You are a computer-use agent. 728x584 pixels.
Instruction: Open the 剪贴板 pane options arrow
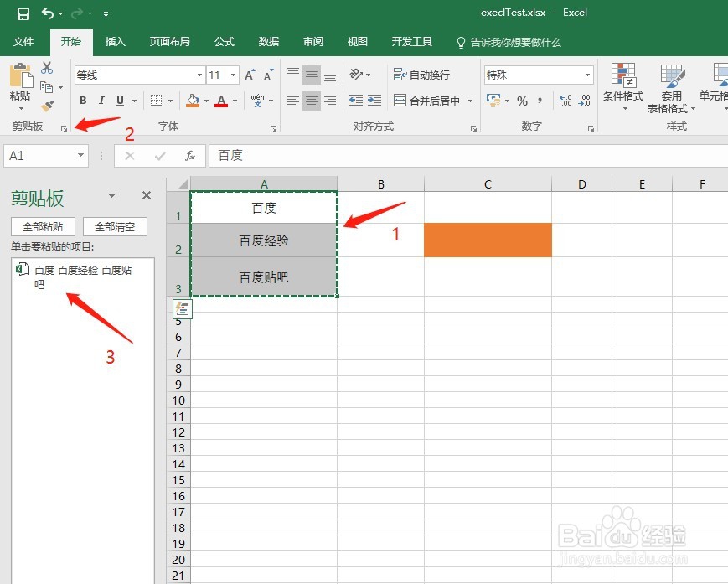click(x=112, y=195)
